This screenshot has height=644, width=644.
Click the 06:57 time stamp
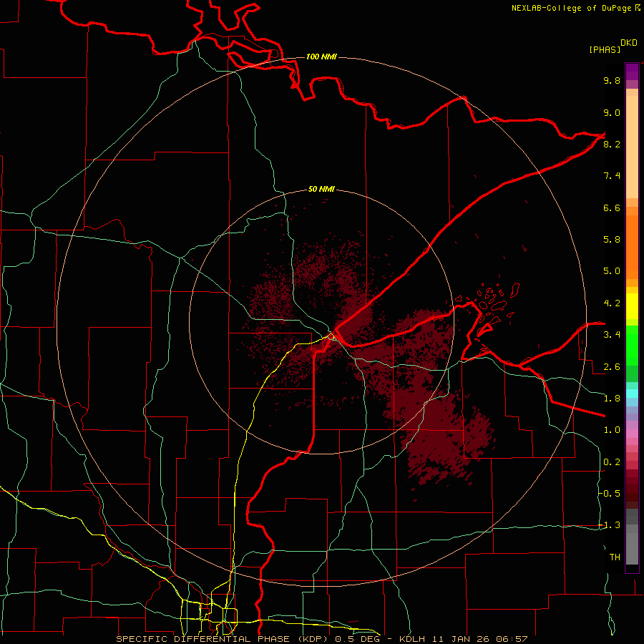pyautogui.click(x=512, y=639)
